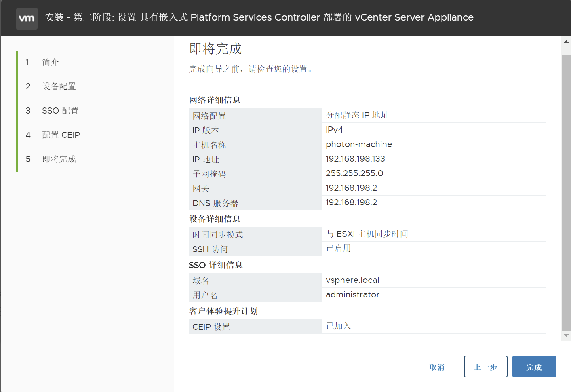Select username administrator
571x392 pixels.
pyautogui.click(x=352, y=295)
